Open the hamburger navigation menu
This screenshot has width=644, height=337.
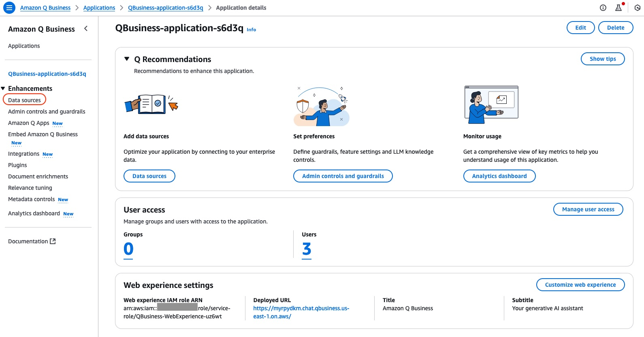(x=9, y=8)
